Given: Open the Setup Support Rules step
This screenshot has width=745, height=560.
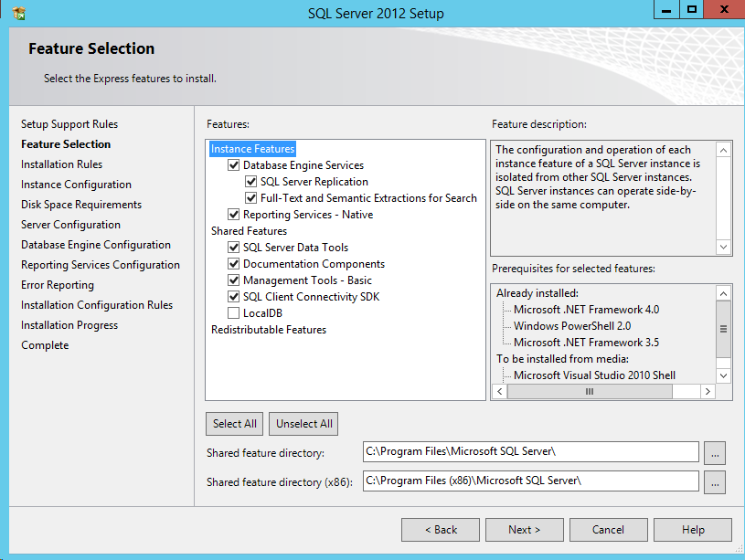Looking at the screenshot, I should tap(69, 124).
